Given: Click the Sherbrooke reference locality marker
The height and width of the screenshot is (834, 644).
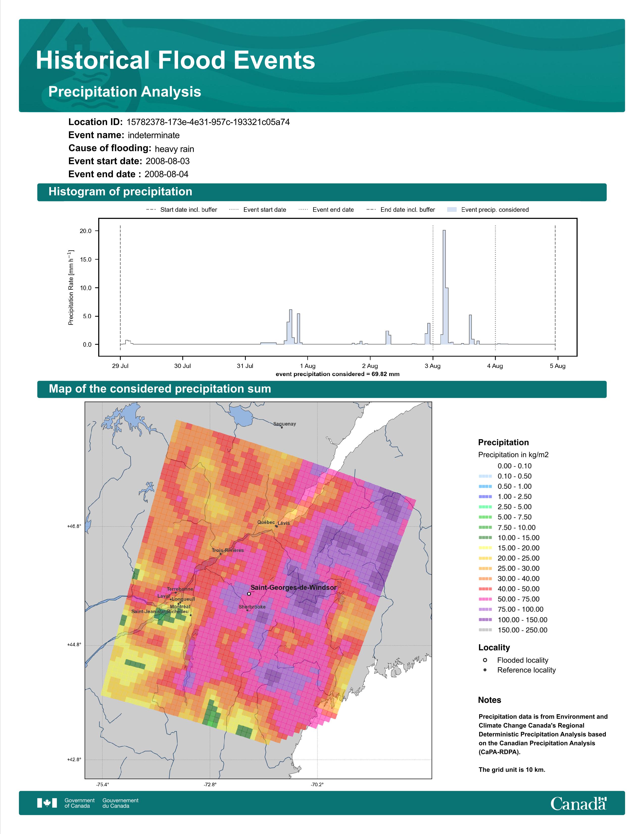Looking at the screenshot, I should pos(247,610).
